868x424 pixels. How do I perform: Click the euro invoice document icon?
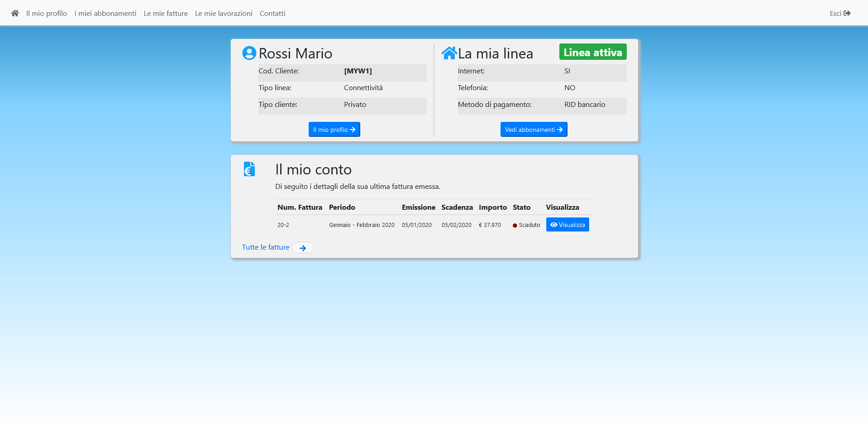tap(249, 169)
